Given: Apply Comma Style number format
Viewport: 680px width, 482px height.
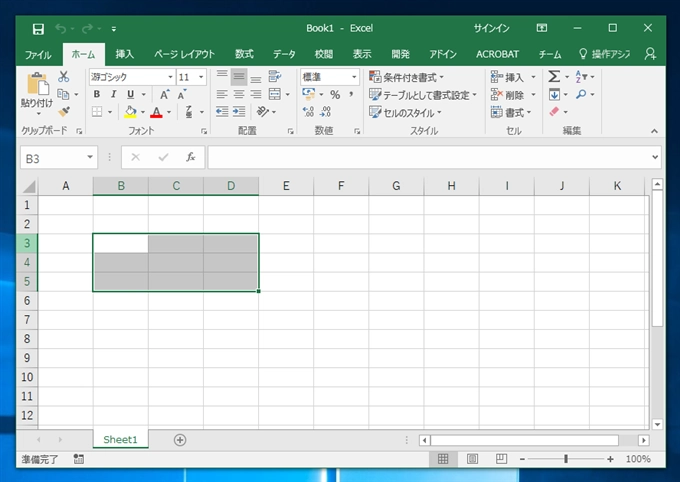Looking at the screenshot, I should point(351,94).
